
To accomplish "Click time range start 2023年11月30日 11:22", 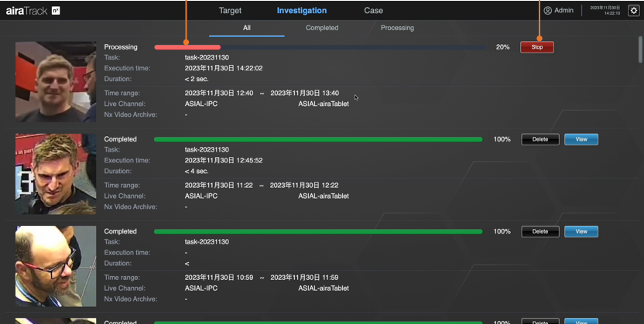I will (x=219, y=186).
